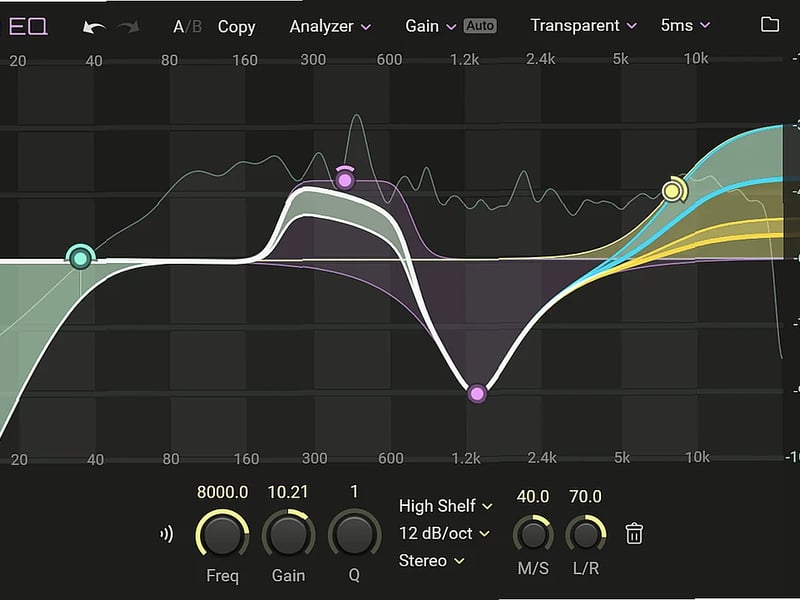Open the Stereo routing dropdown
Viewport: 800px width, 600px height.
[426, 562]
